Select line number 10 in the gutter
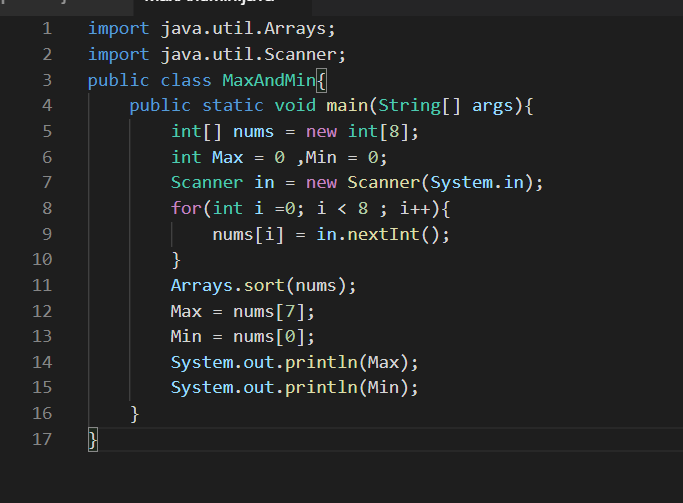Screen dimensions: 683x503 [42, 260]
